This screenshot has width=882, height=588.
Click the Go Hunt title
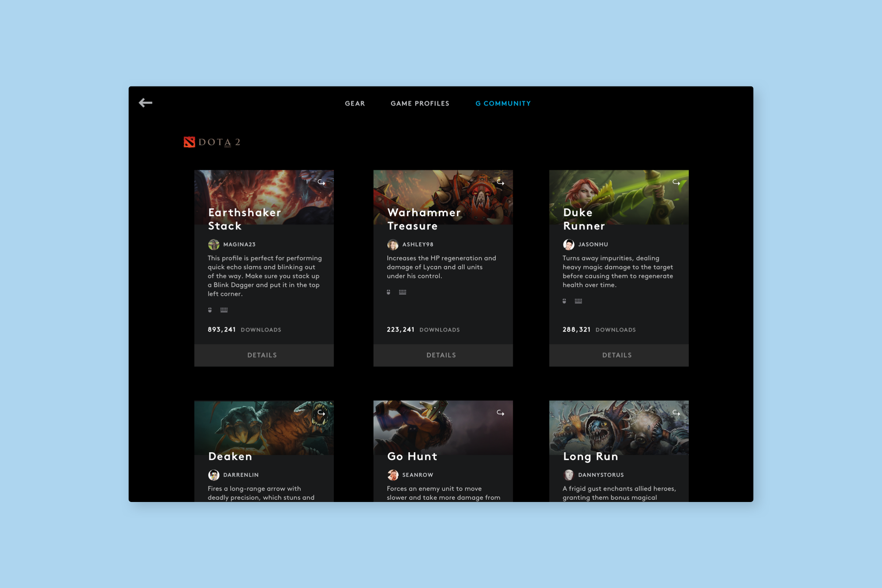pos(412,457)
